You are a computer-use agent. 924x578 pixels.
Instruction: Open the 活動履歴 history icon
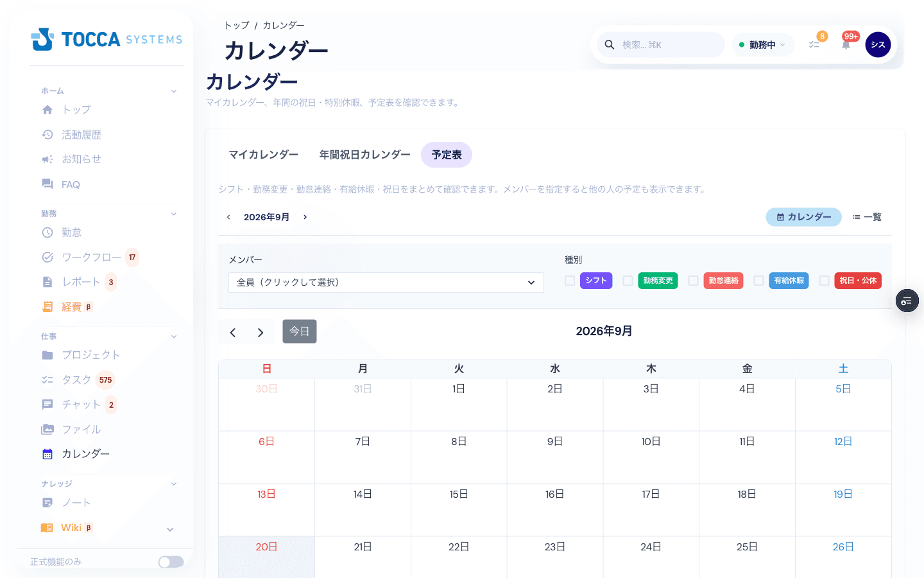coord(47,135)
